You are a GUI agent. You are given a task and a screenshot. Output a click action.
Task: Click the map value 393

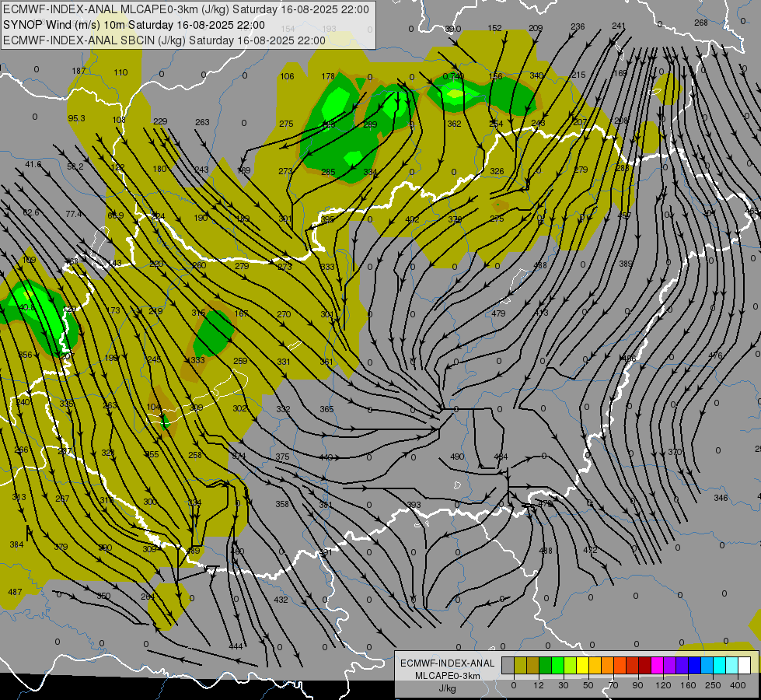tap(414, 505)
